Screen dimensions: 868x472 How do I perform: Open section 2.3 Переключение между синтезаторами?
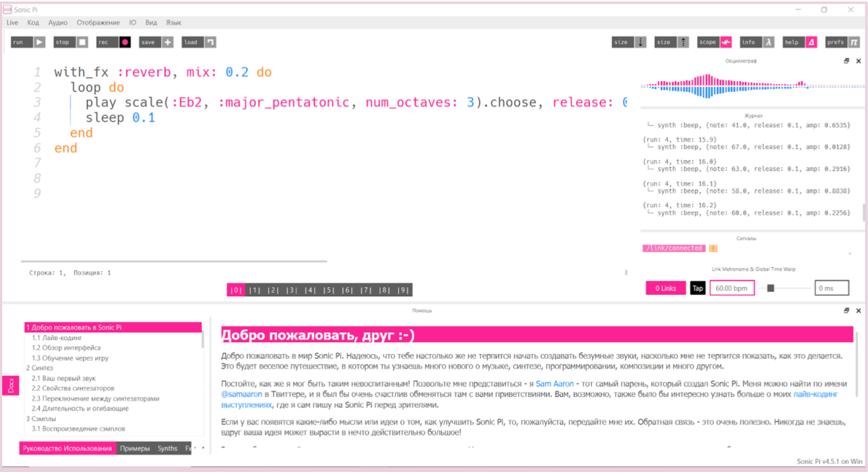(95, 399)
